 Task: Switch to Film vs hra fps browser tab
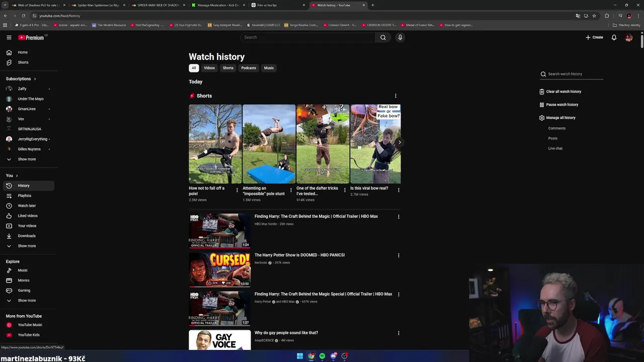[278, 5]
